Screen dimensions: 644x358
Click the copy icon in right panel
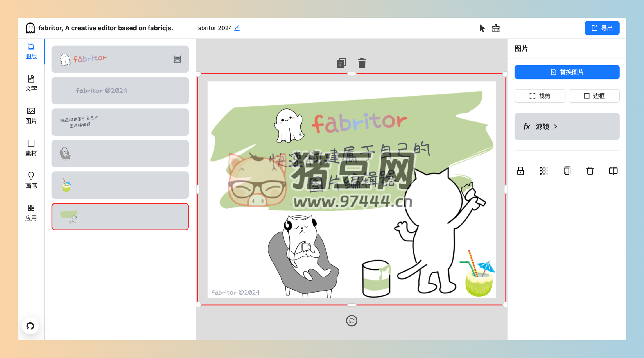[567, 171]
